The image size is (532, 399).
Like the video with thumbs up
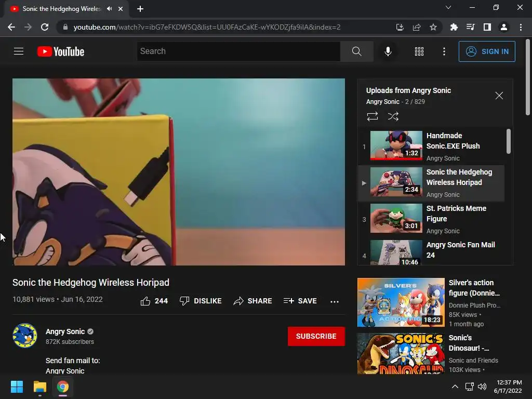tap(154, 301)
